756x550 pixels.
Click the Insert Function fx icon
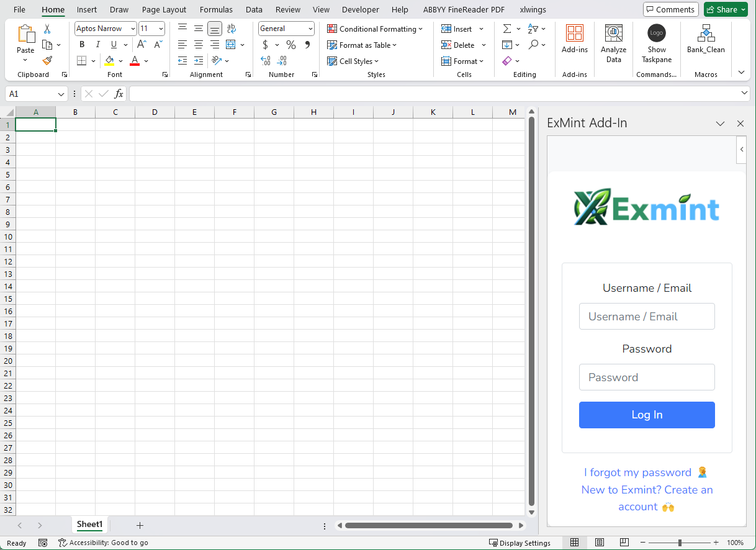tap(119, 94)
